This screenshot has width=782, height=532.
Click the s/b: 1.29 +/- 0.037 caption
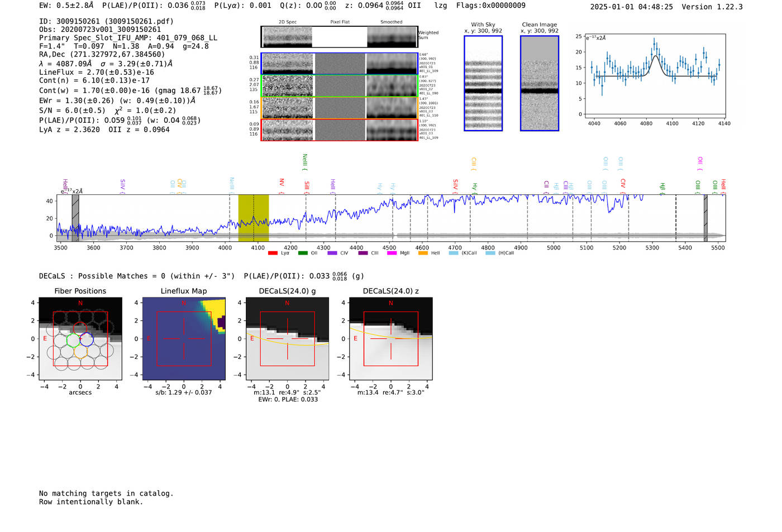[x=184, y=392]
